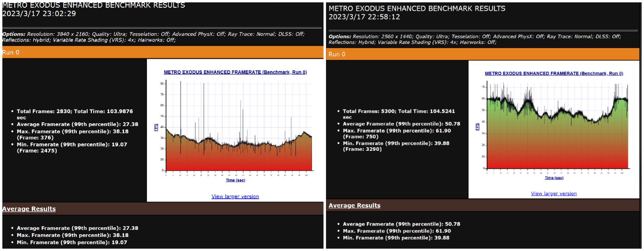Select Average Results Average Framerate 27.38 line
This screenshot has height=251, width=644.
[78, 228]
